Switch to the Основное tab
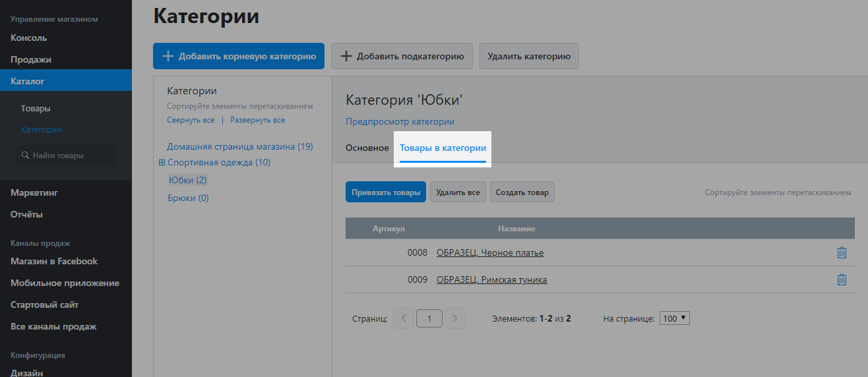 tap(367, 148)
